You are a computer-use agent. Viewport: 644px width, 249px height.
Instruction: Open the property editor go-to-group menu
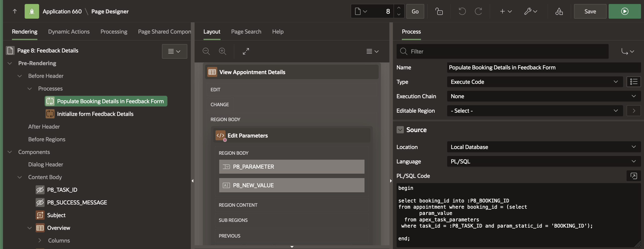pos(628,51)
